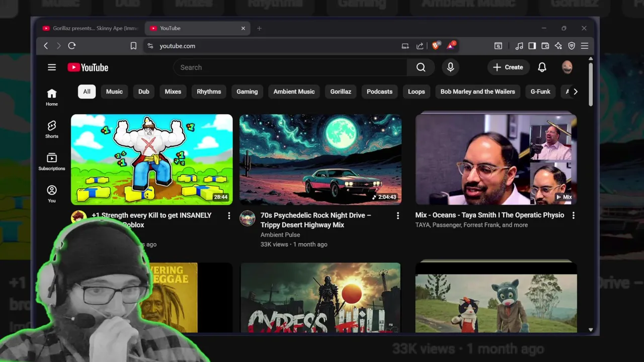Reload the page with the refresh icon

pyautogui.click(x=72, y=46)
